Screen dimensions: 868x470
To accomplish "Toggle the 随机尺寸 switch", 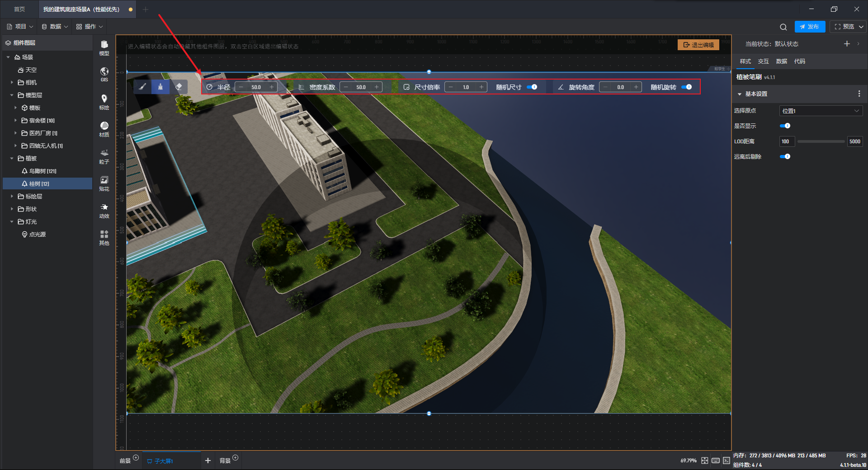I will tap(532, 87).
